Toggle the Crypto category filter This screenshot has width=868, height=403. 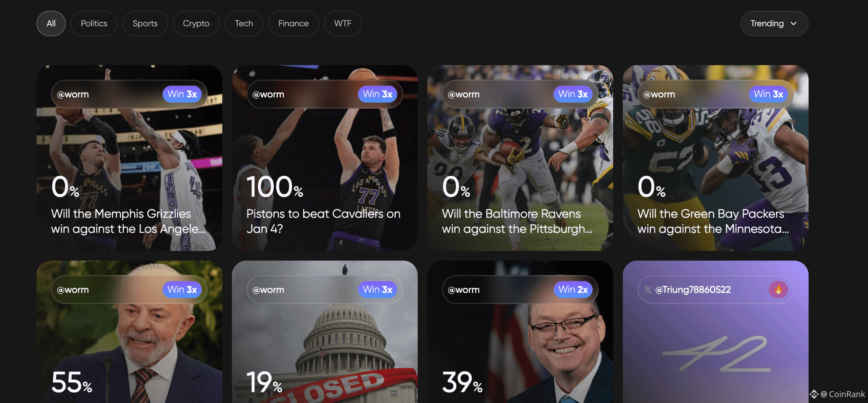pyautogui.click(x=196, y=23)
